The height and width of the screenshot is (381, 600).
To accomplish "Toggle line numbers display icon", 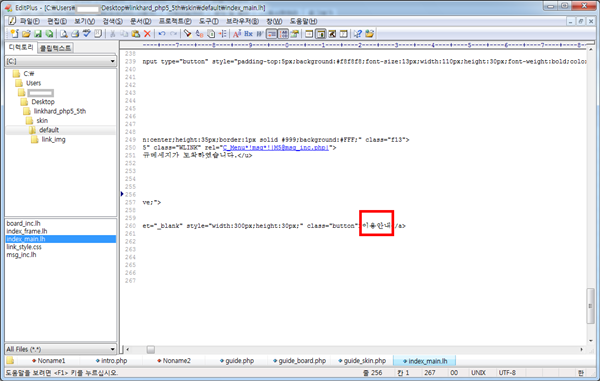I will pos(272,34).
